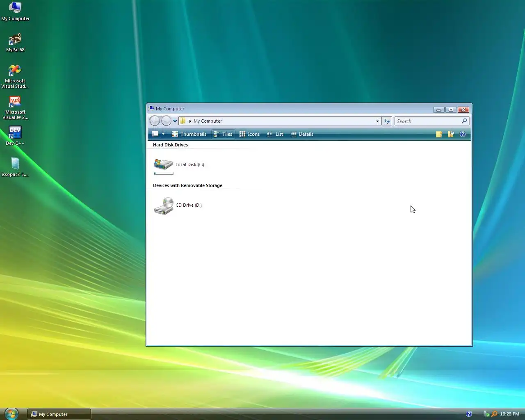Click the My Computer taskbar button
This screenshot has height=420, width=525.
pyautogui.click(x=59, y=414)
